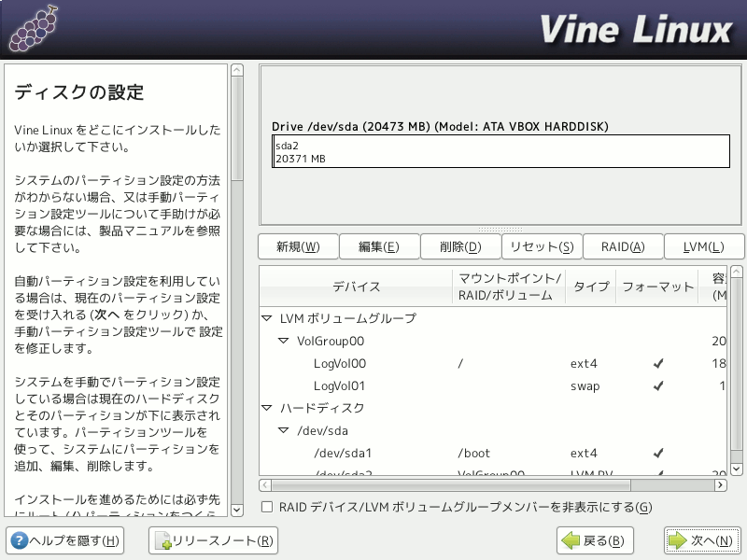Image resolution: width=747 pixels, height=560 pixels.
Task: Click the Vine Linux grape logo
Action: [34, 29]
